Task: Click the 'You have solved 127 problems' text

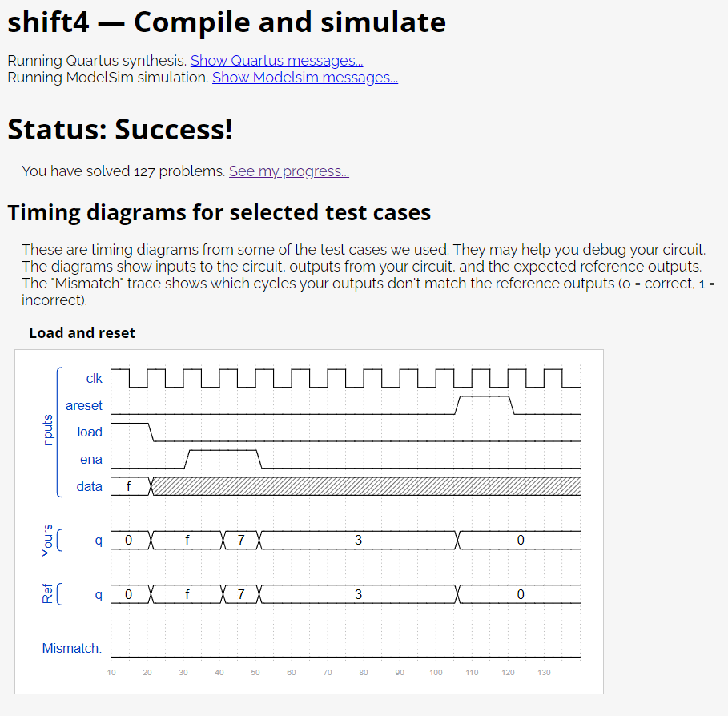Action: tap(123, 171)
